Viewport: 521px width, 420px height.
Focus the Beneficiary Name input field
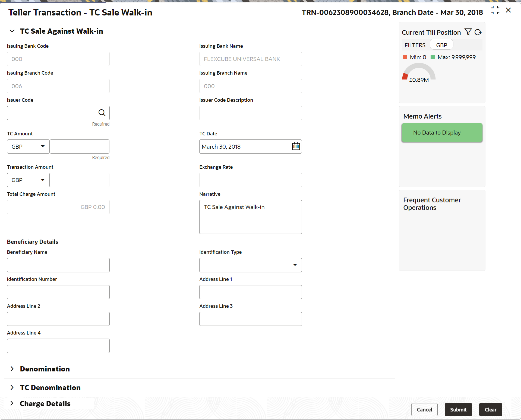[x=58, y=265]
